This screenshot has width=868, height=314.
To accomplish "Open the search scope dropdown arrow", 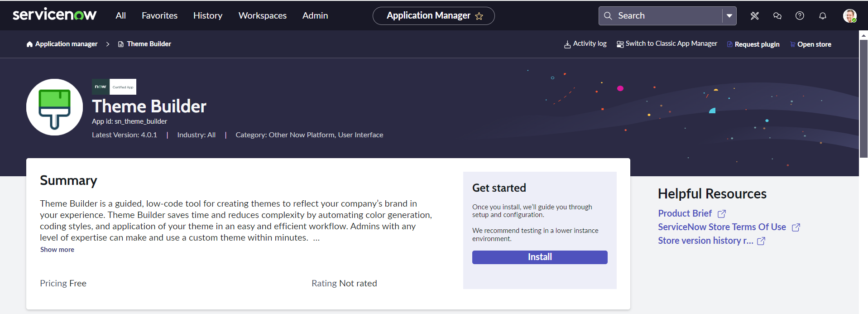I will point(729,16).
